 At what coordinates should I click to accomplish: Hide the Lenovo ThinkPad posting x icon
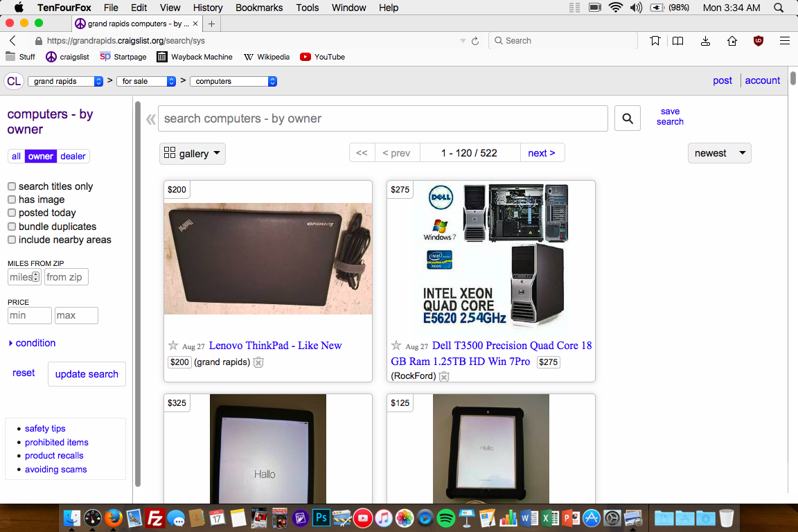coord(258,362)
